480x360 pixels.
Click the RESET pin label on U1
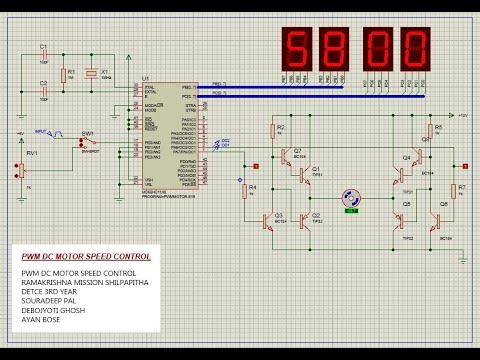tap(151, 129)
